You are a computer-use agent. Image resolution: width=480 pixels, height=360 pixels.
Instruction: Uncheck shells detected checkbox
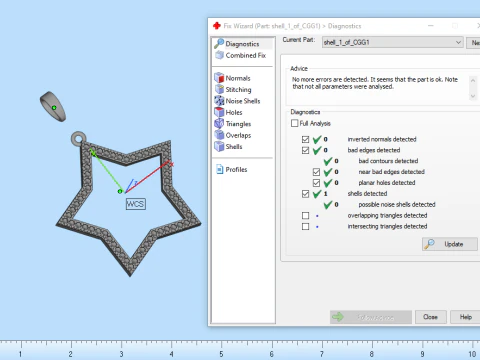click(305, 194)
